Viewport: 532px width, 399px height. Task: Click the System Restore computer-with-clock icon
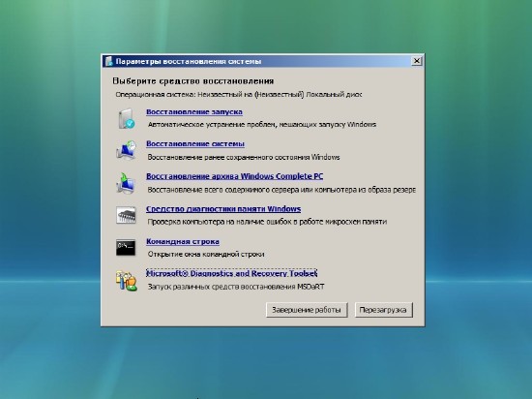click(x=126, y=150)
